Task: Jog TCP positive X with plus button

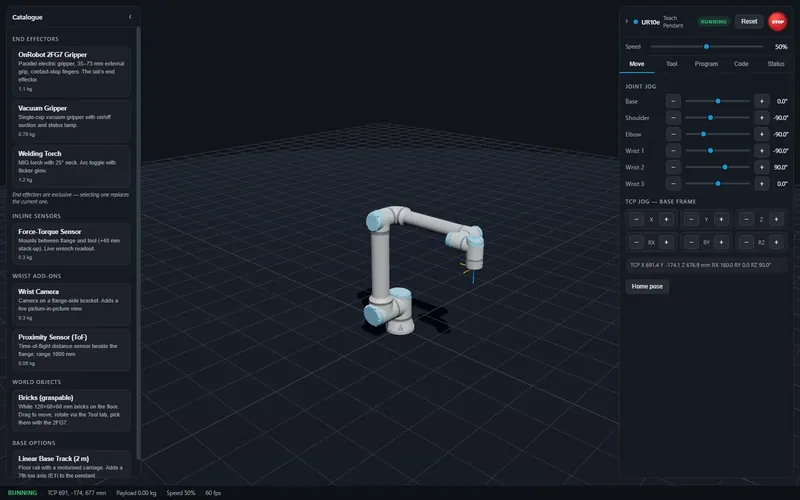Action: point(666,219)
